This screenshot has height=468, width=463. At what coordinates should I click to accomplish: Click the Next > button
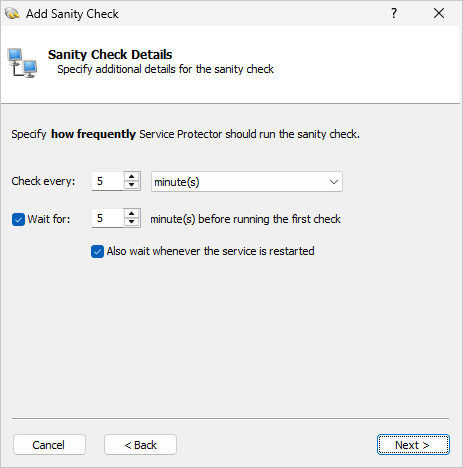pos(413,445)
